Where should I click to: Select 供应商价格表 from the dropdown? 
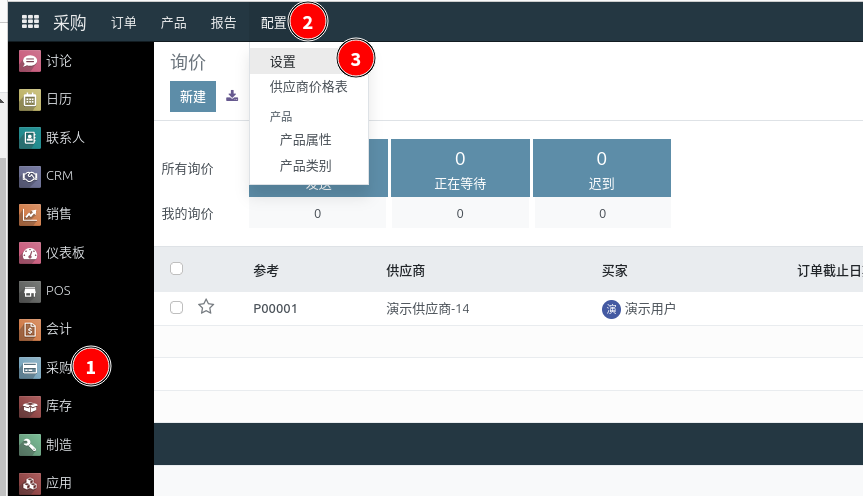[309, 87]
